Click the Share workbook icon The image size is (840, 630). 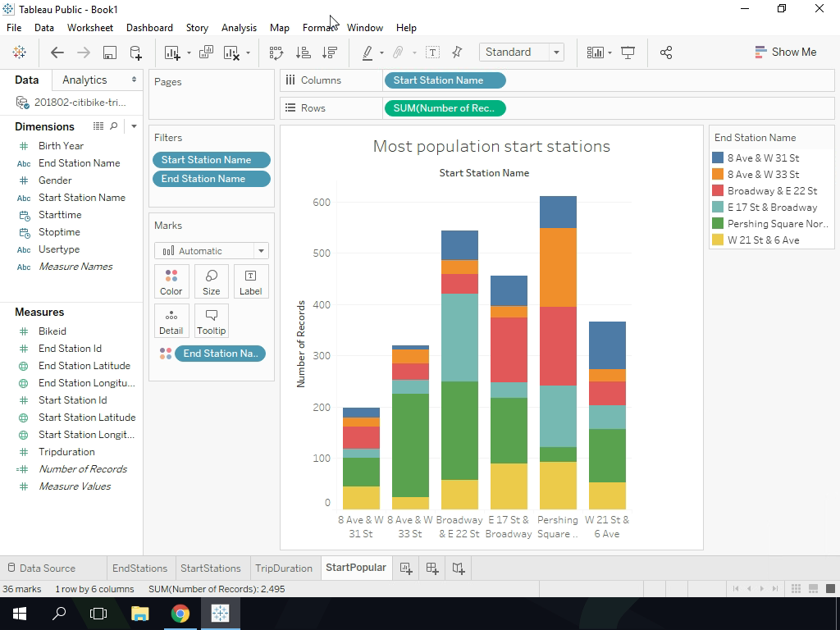[666, 52]
